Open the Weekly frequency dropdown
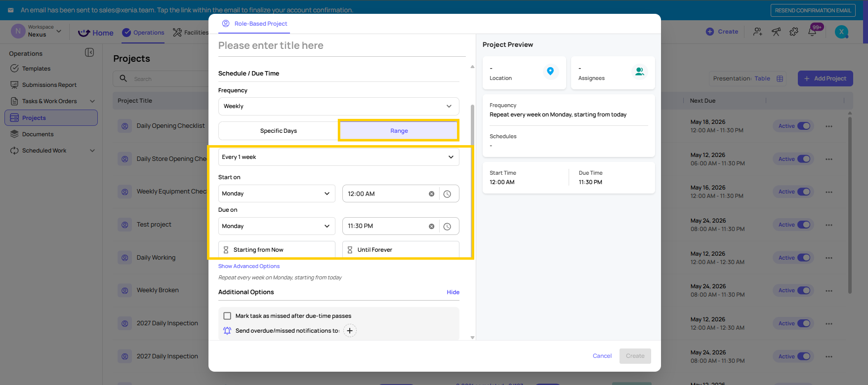The image size is (868, 385). pos(339,106)
